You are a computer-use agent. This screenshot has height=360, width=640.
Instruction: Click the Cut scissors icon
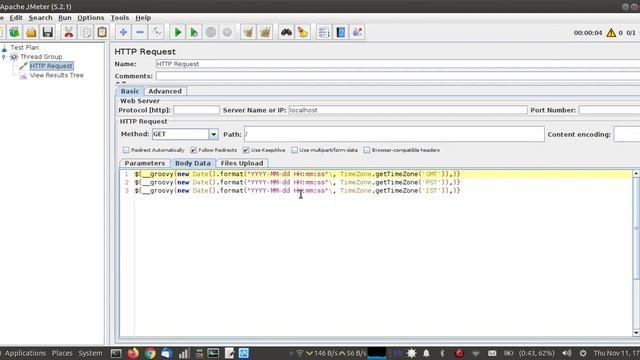click(69, 32)
